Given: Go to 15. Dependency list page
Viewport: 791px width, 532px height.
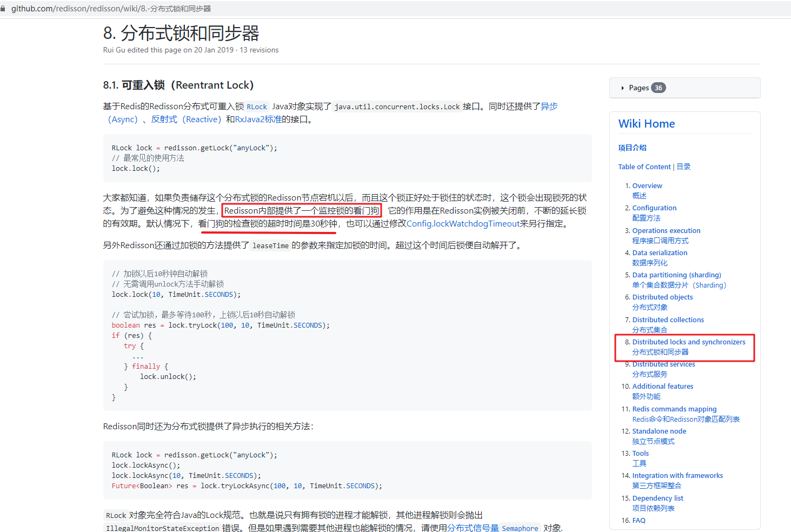Looking at the screenshot, I should click(657, 498).
